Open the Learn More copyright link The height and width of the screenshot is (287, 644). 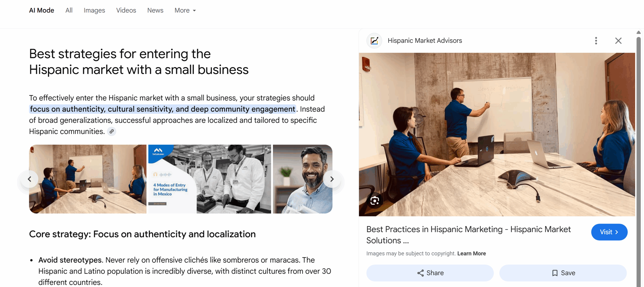[471, 254]
